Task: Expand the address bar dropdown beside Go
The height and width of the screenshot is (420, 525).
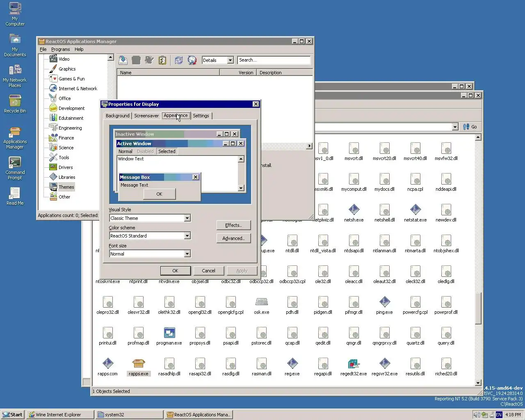Action: (455, 127)
